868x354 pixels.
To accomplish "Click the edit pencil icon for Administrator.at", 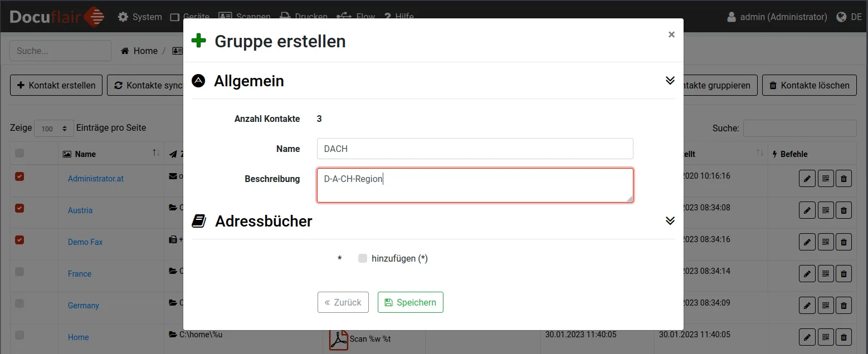I will 807,179.
